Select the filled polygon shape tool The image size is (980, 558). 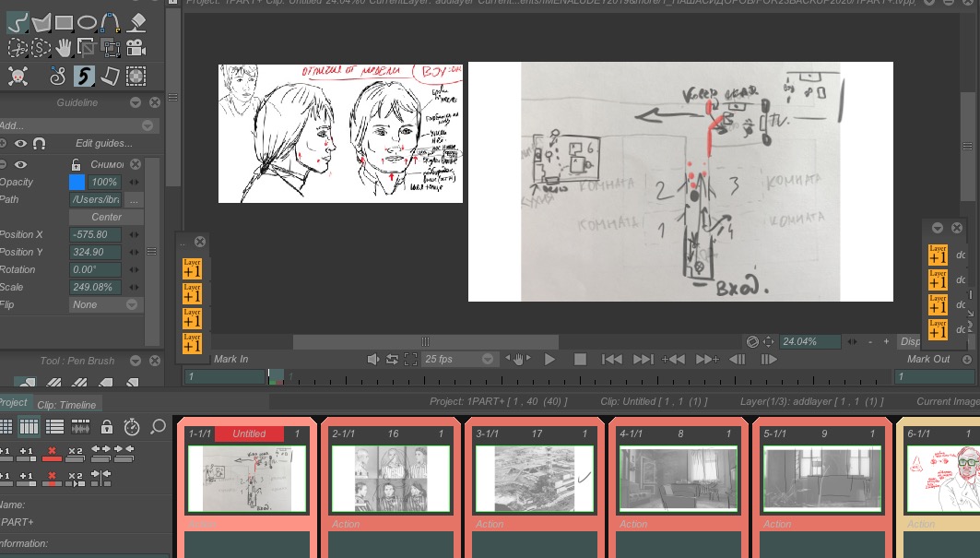41,24
